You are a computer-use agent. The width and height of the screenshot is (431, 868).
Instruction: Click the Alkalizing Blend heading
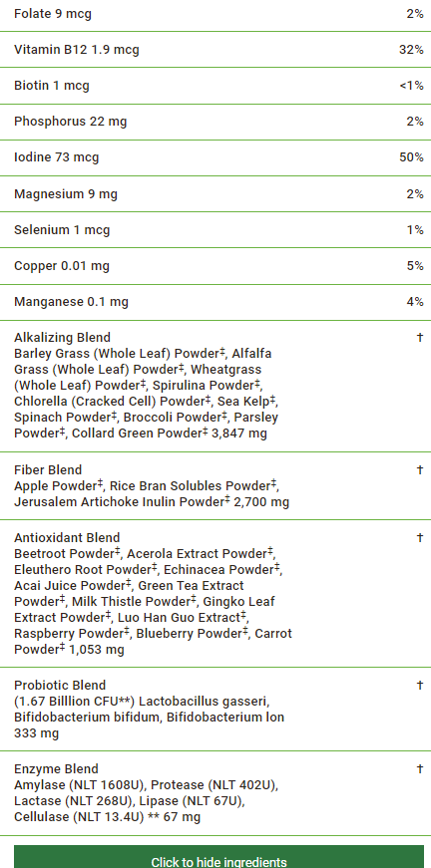(62, 337)
